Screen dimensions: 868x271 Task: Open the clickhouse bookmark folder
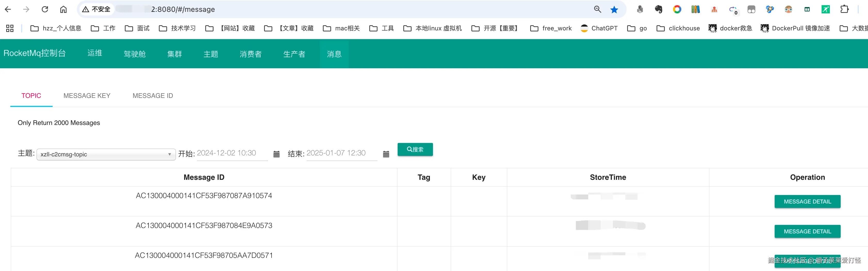point(678,28)
